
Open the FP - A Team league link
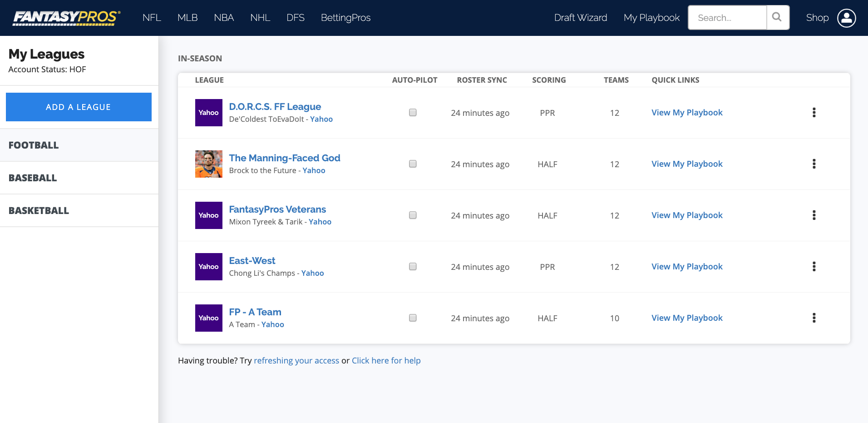pyautogui.click(x=255, y=312)
